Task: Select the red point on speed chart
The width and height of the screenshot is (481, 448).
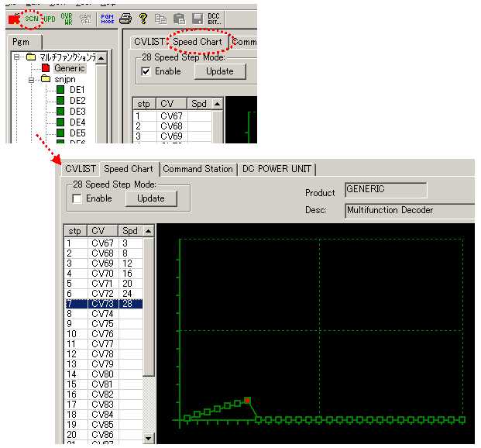Action: tap(247, 400)
